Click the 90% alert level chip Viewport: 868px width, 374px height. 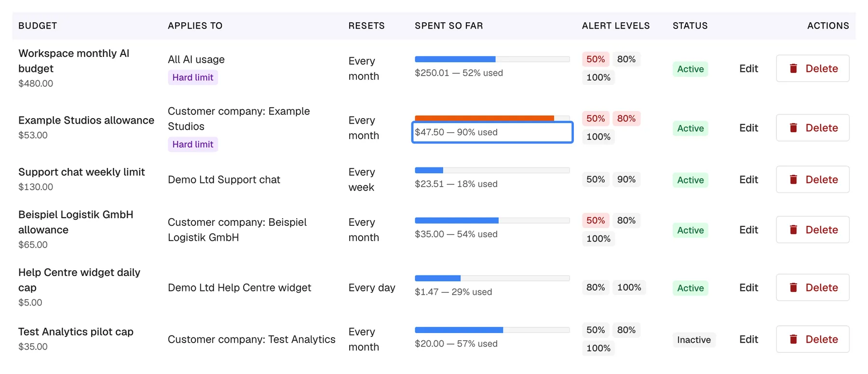click(x=626, y=180)
